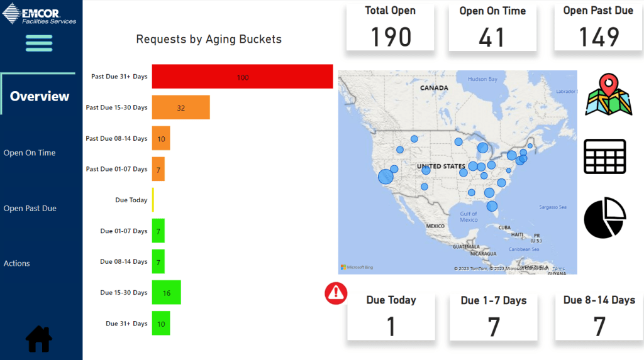
Task: Select the Open Past Due 149 card
Action: click(598, 27)
